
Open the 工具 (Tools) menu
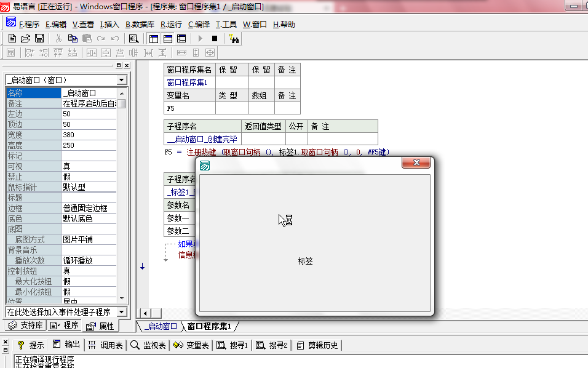coord(226,25)
